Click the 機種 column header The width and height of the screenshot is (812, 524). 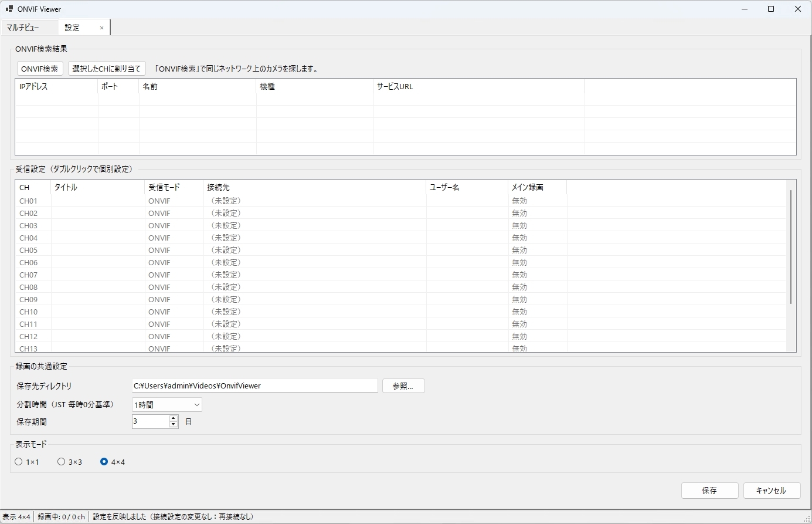315,86
